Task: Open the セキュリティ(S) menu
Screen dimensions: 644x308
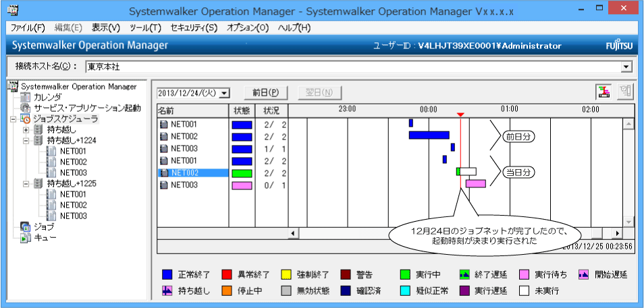Action: coord(194,28)
